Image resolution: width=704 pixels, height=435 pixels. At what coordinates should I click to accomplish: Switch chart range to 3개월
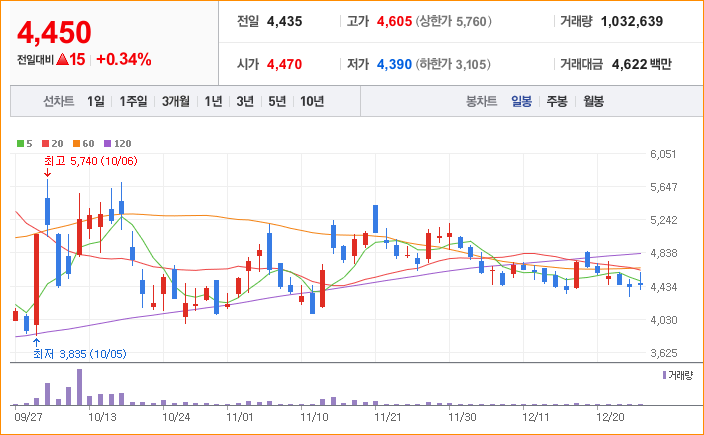(176, 101)
